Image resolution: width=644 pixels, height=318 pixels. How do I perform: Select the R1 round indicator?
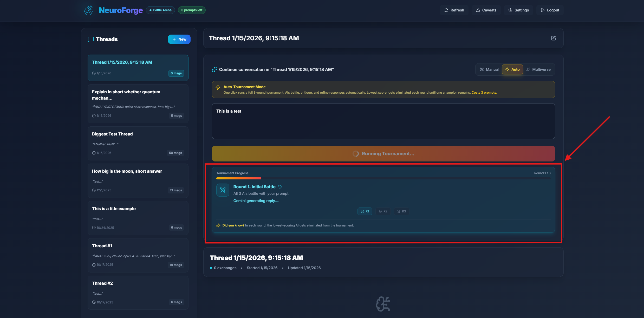(x=365, y=211)
